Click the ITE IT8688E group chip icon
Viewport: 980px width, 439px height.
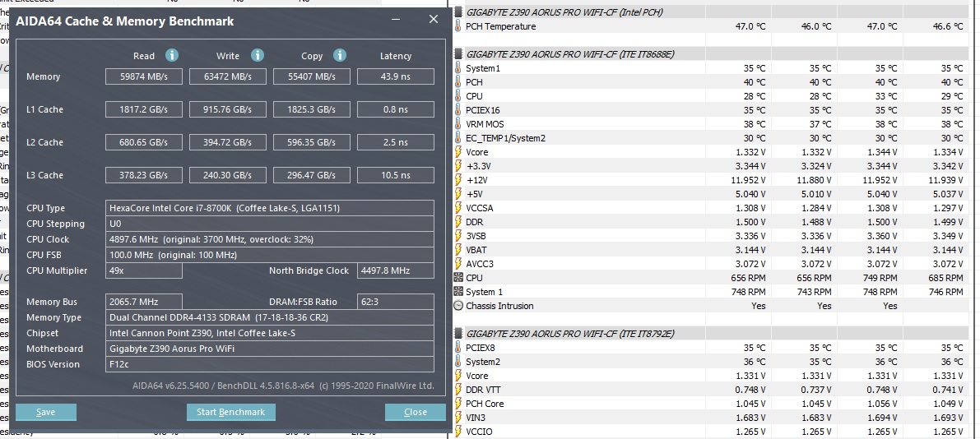coord(458,53)
